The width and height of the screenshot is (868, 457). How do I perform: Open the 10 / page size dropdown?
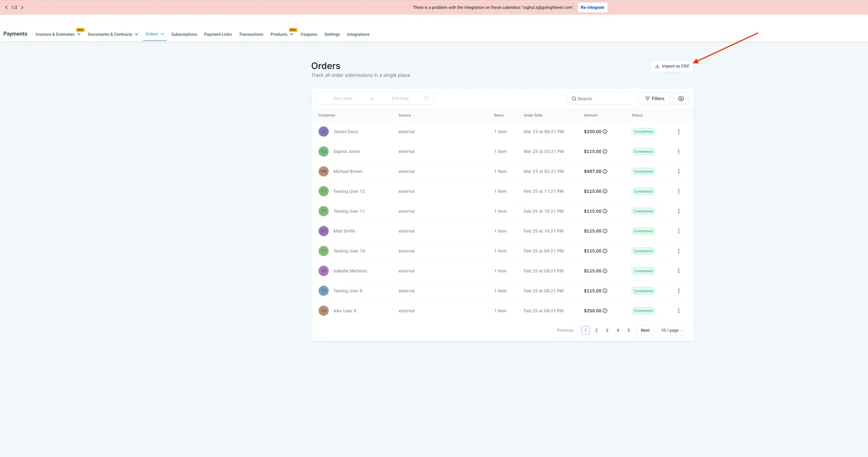672,330
